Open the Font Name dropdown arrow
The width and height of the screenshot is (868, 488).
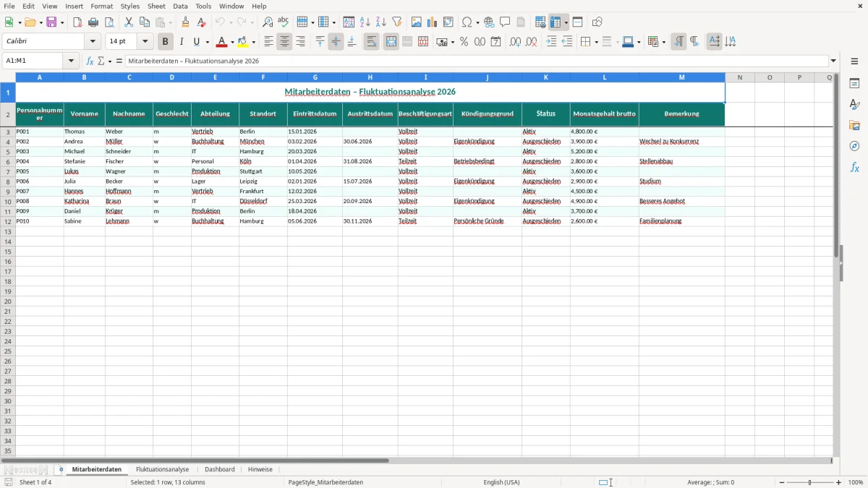click(x=93, y=42)
